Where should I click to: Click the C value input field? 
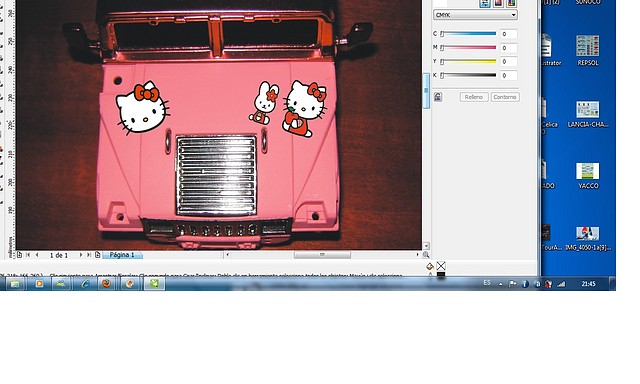click(x=509, y=34)
